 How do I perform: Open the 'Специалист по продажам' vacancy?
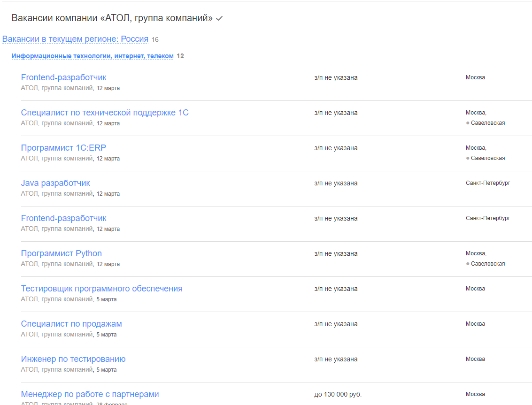pyautogui.click(x=71, y=324)
